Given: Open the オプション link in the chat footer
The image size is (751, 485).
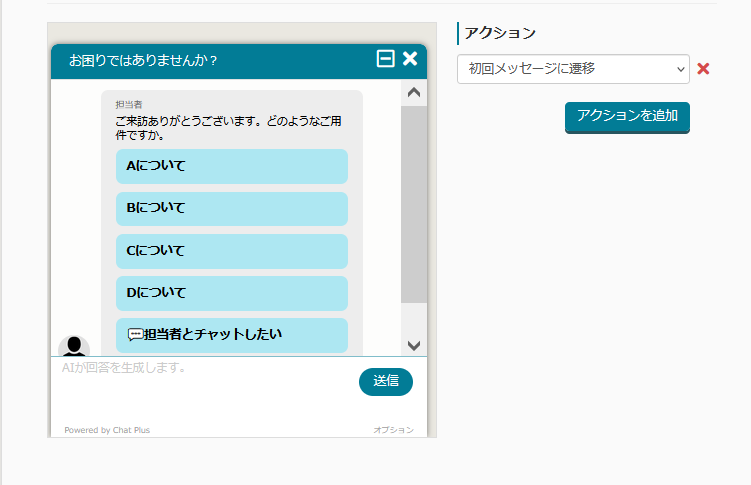Looking at the screenshot, I should click(393, 430).
